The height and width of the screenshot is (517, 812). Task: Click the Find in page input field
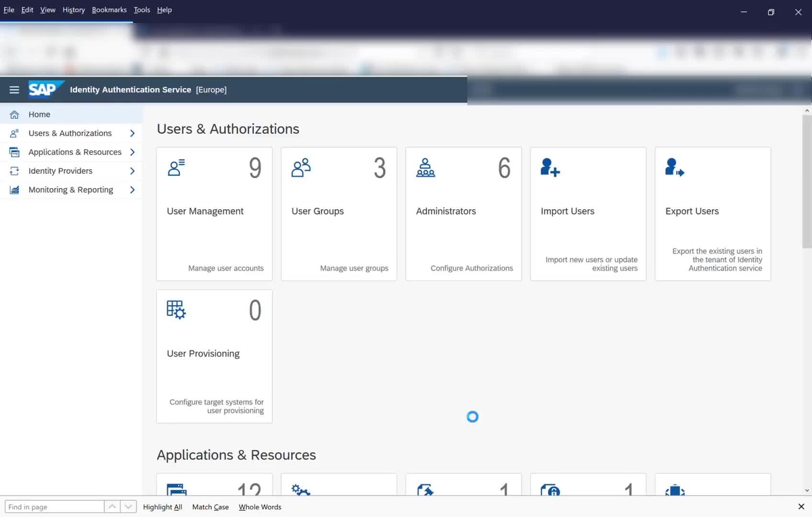pyautogui.click(x=55, y=507)
